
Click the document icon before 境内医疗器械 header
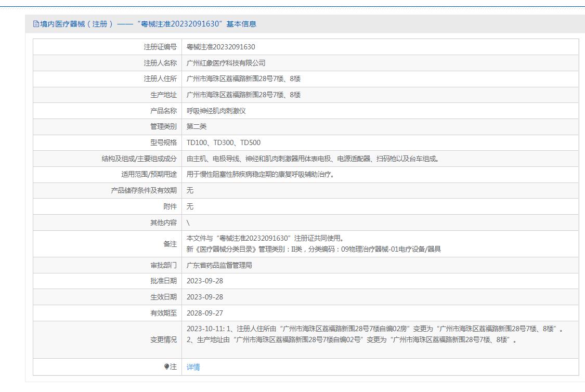pos(36,24)
